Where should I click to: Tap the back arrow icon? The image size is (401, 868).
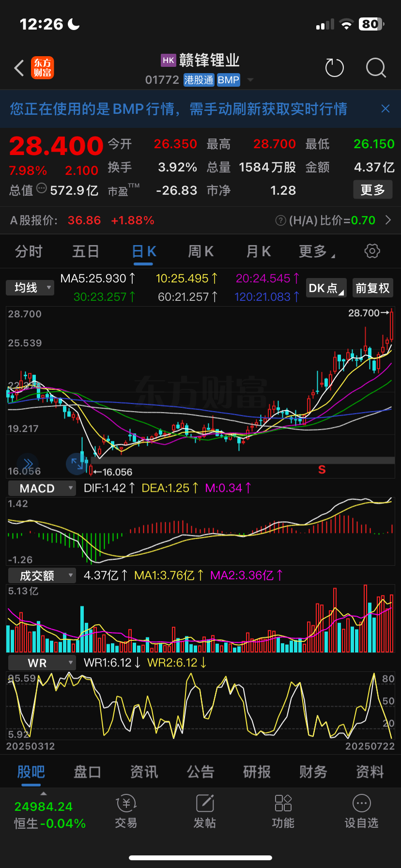(x=19, y=68)
